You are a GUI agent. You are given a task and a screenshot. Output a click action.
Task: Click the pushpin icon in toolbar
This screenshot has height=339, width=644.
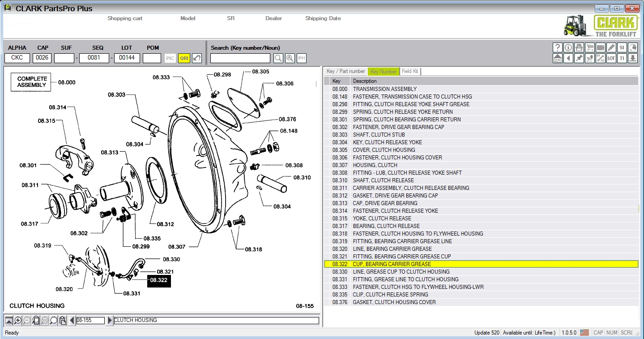point(579,58)
